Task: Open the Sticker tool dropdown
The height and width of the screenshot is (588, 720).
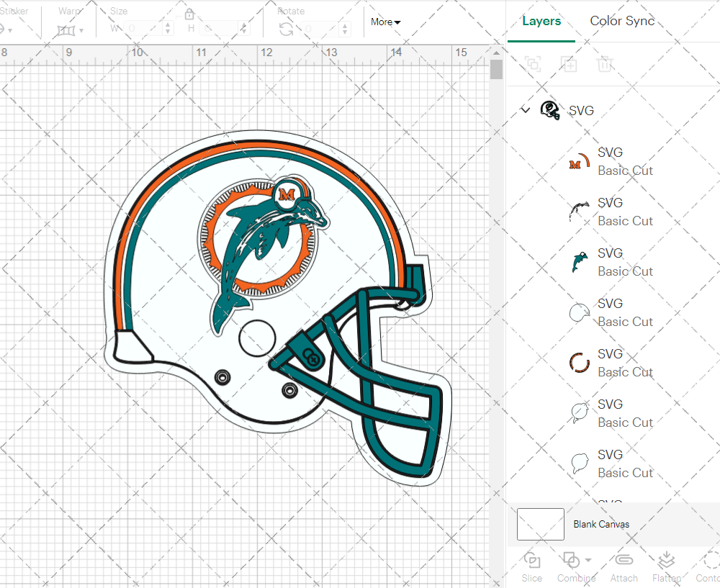Action: point(6,30)
